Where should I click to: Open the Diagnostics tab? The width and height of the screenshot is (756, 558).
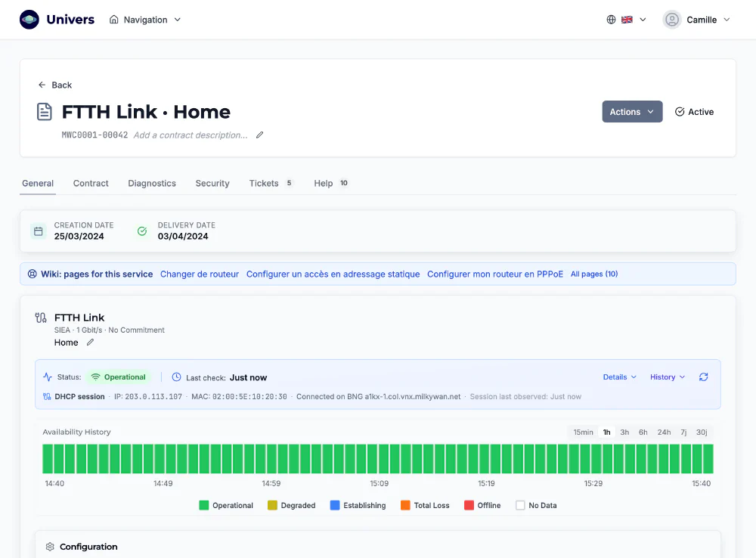pos(152,183)
